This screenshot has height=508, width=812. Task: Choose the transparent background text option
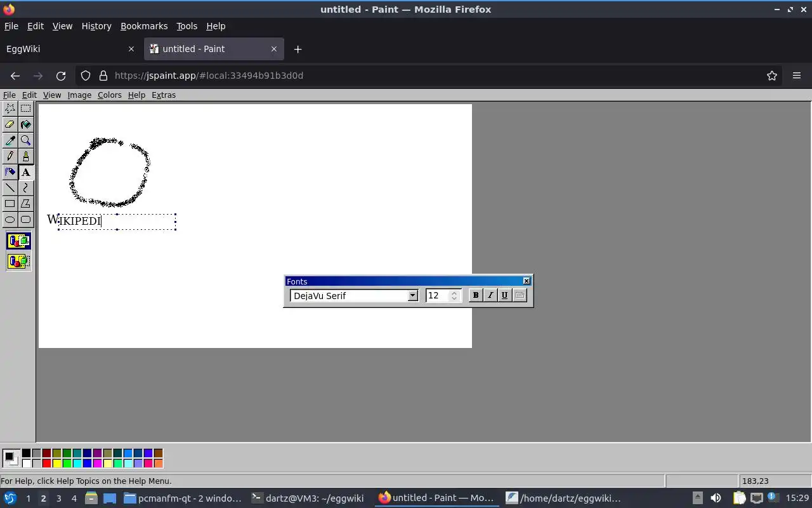(18, 261)
